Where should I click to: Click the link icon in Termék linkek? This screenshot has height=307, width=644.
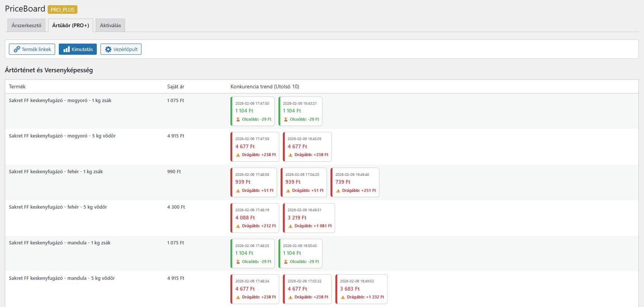tap(17, 49)
